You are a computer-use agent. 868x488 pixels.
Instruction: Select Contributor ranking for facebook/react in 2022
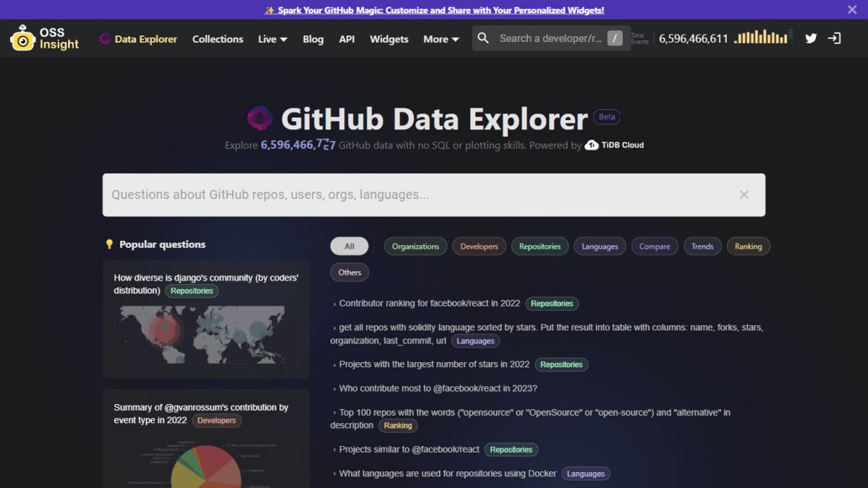(430, 304)
